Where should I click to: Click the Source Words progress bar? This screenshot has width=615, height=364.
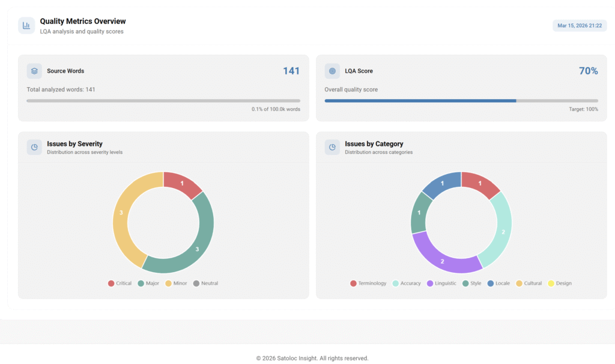coord(163,101)
